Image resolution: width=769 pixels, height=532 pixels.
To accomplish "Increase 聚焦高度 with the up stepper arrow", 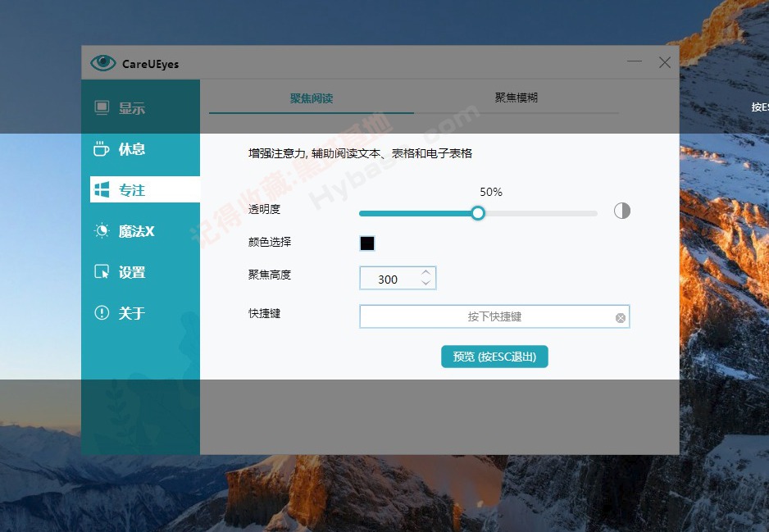I will pyautogui.click(x=425, y=272).
